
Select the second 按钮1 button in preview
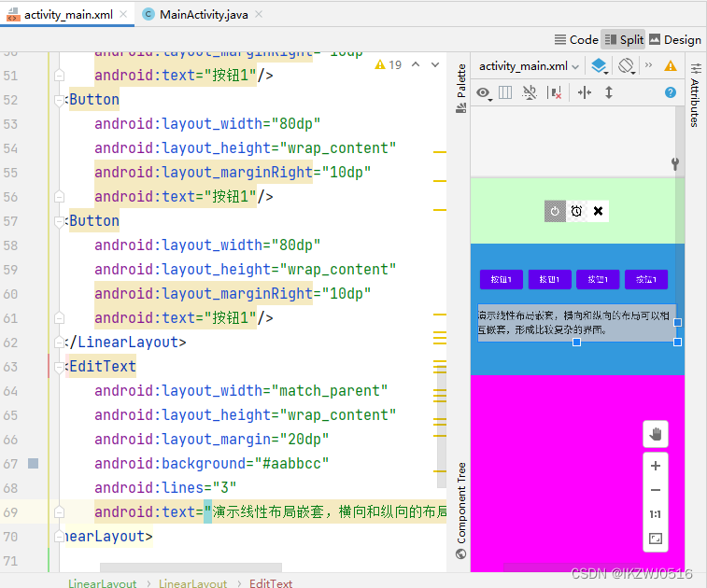(x=550, y=279)
